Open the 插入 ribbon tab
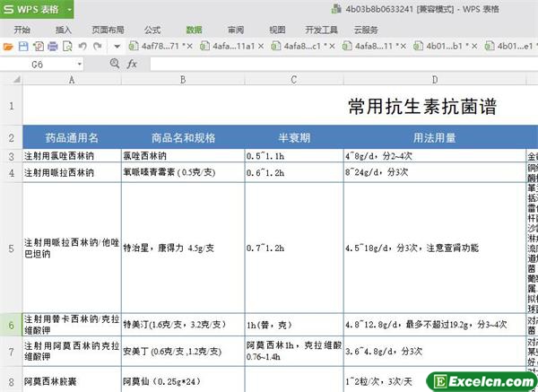 point(64,30)
